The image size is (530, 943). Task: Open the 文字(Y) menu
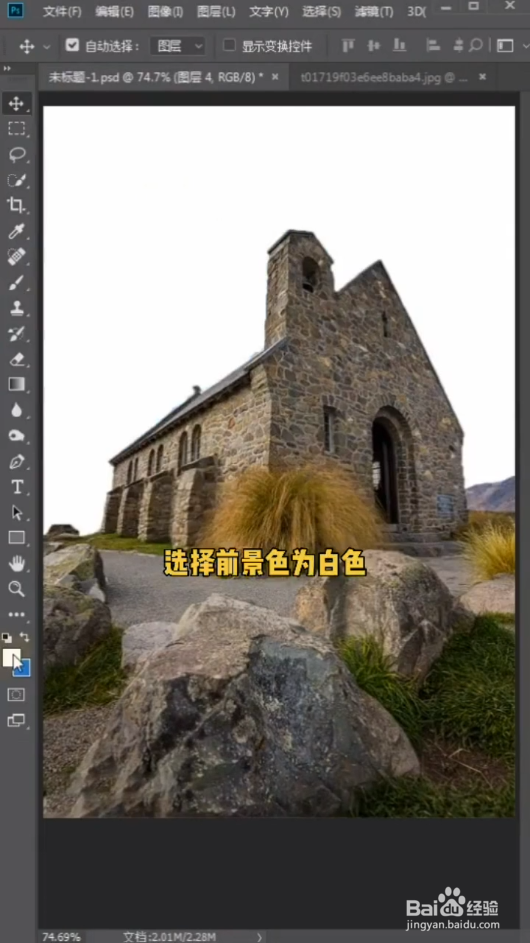tap(268, 11)
